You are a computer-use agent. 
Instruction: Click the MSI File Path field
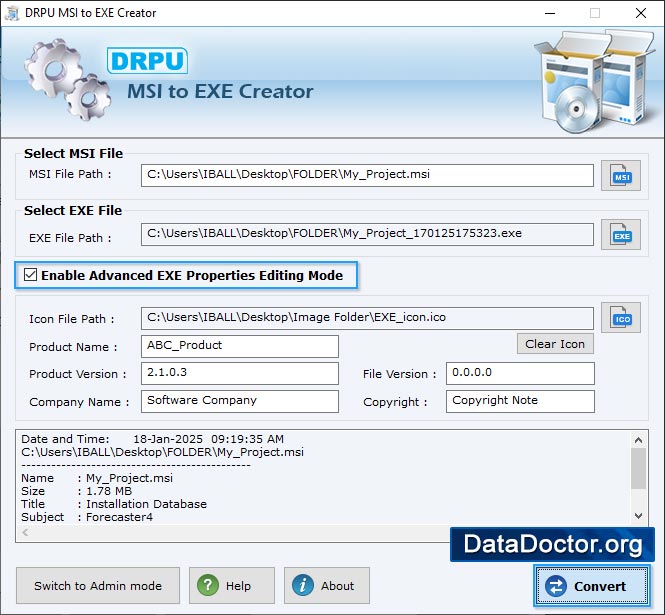[x=367, y=175]
